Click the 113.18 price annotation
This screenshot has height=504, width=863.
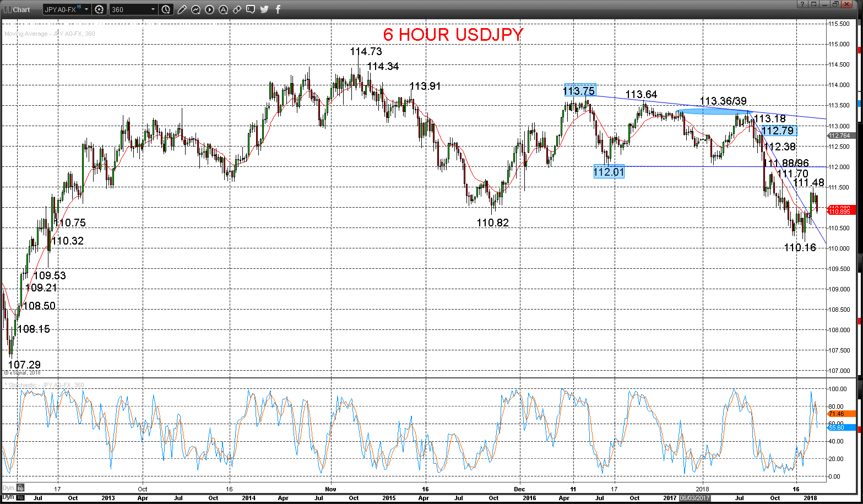770,119
